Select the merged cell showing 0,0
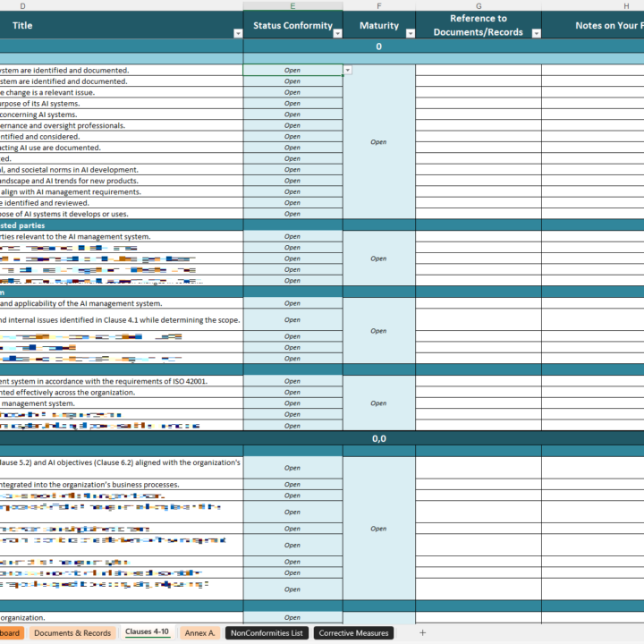This screenshot has width=644, height=644. tap(378, 438)
